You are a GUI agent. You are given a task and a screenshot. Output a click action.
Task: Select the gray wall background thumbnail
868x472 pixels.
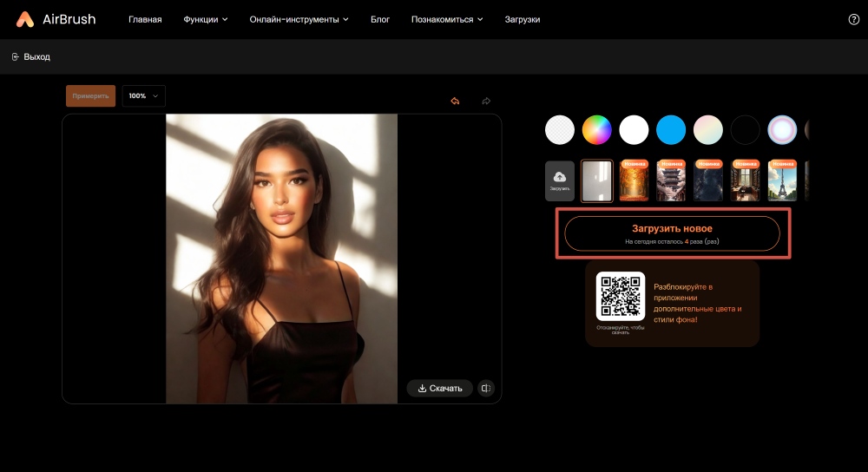tap(597, 181)
